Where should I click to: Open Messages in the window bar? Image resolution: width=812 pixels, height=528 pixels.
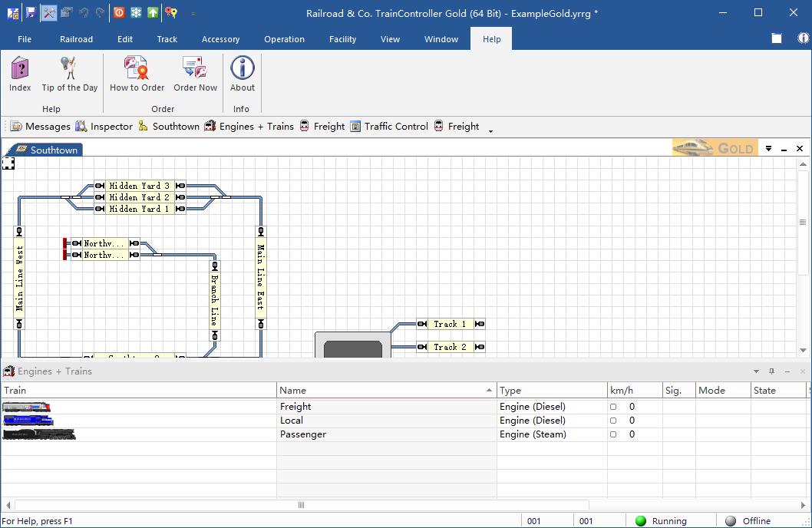pos(41,127)
